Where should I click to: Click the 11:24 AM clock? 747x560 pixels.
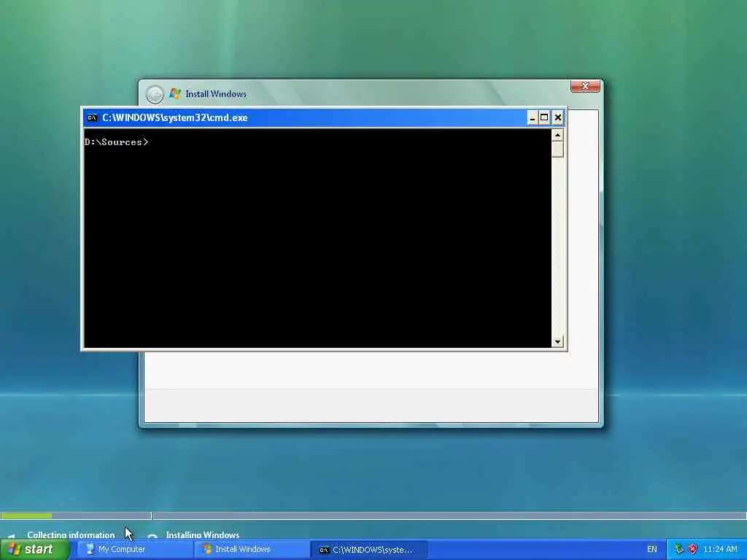(720, 549)
